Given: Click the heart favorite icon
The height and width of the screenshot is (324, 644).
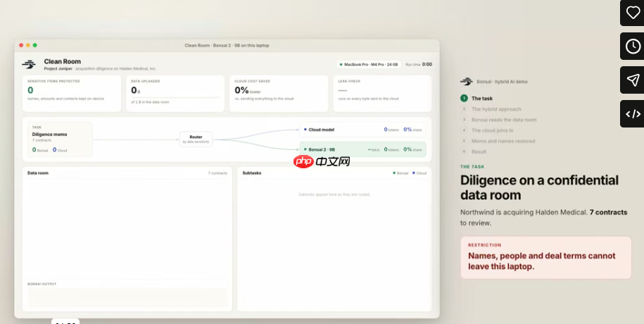Looking at the screenshot, I should 633,13.
